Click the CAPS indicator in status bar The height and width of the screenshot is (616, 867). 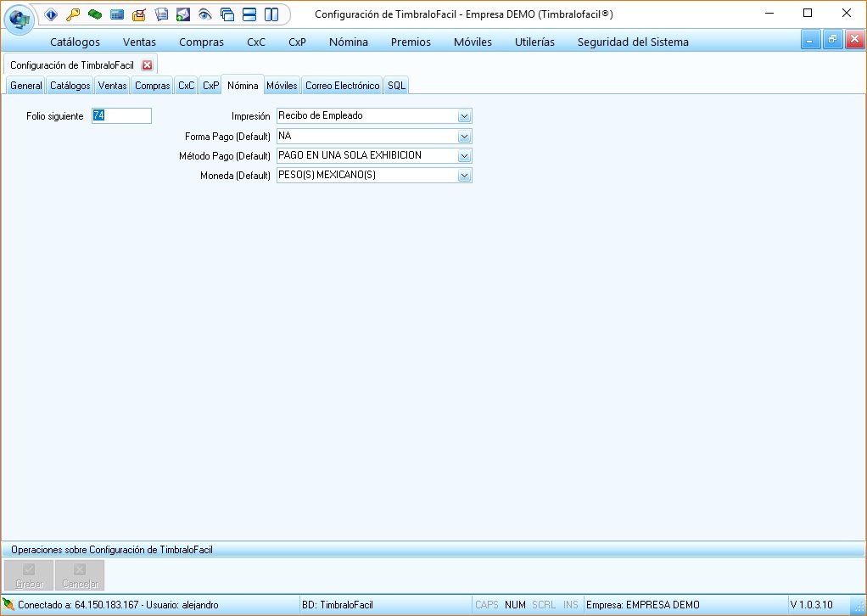tap(487, 605)
